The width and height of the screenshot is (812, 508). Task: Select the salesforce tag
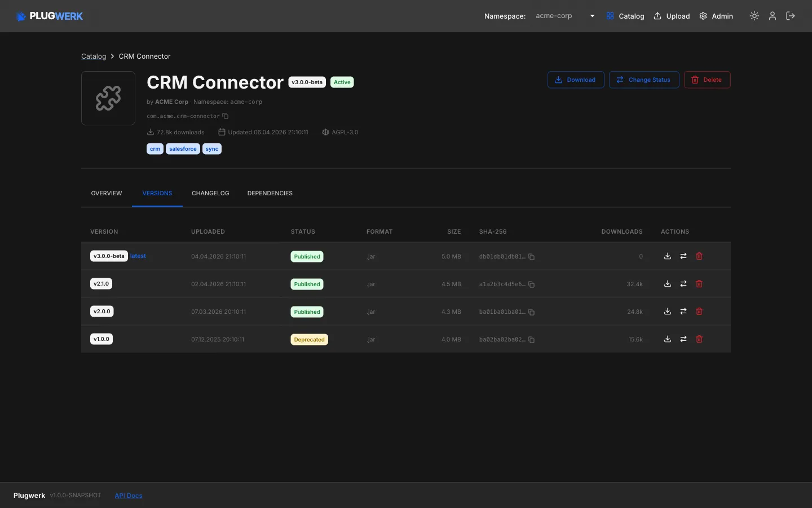[183, 148]
